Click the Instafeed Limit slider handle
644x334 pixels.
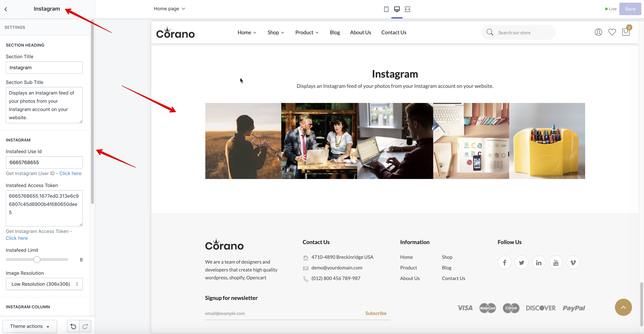pyautogui.click(x=37, y=260)
